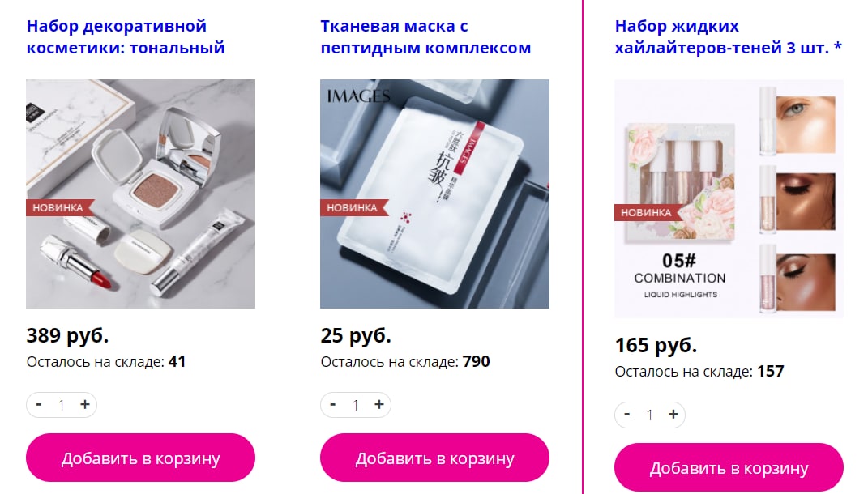Click the НОВИНКА badge on highlighter set
Image resolution: width=868 pixels, height=494 pixels.
pos(647,213)
